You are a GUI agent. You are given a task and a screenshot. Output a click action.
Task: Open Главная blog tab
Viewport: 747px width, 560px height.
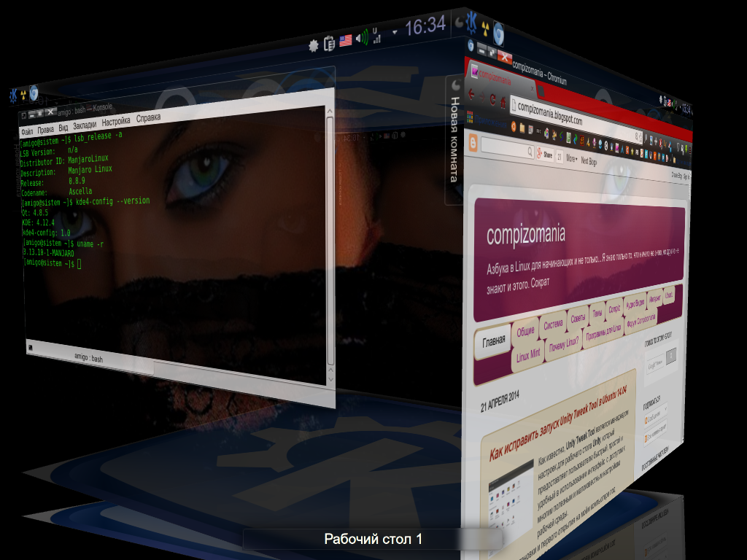click(x=494, y=341)
